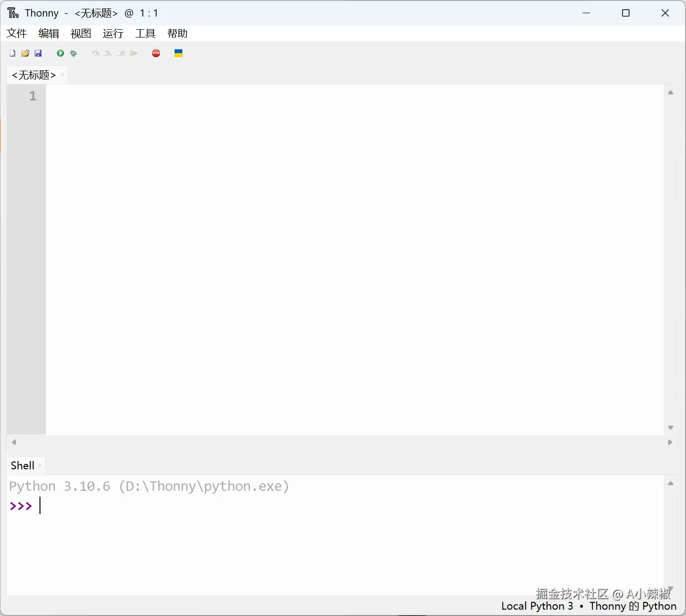Viewport: 686px width, 616px height.
Task: Click editor vertical scrollbar down arrow
Action: [x=670, y=427]
